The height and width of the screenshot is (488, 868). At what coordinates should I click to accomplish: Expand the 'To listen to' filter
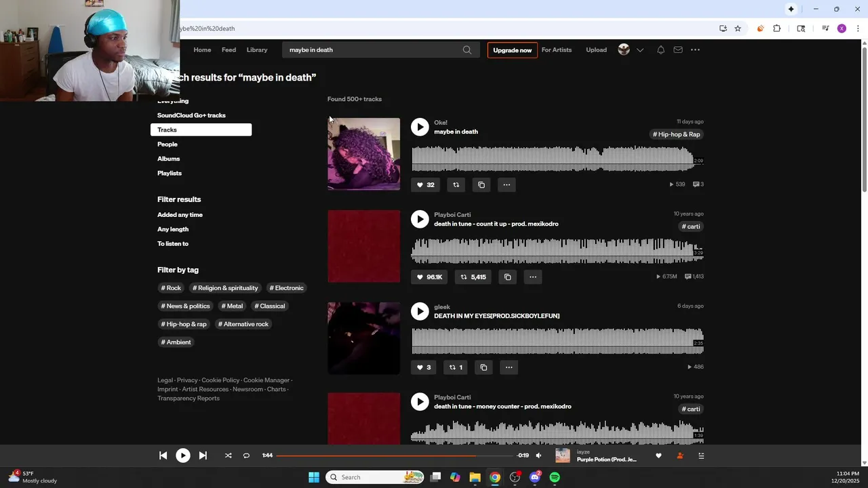[173, 244]
